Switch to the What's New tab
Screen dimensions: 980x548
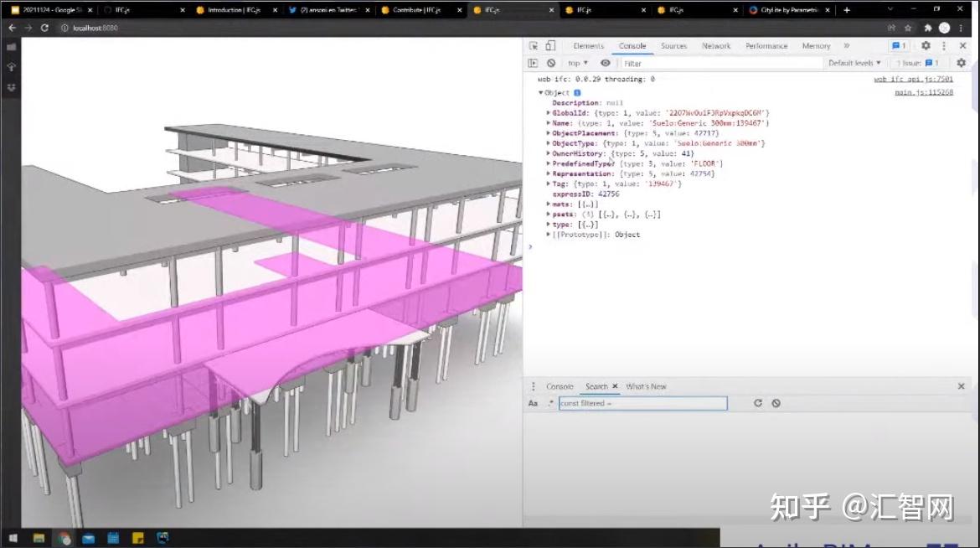point(646,386)
